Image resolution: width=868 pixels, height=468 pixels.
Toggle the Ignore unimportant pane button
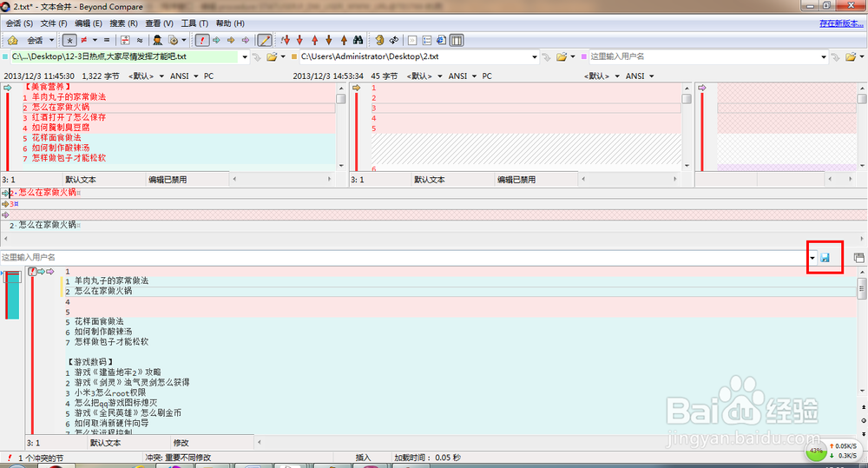(412, 40)
